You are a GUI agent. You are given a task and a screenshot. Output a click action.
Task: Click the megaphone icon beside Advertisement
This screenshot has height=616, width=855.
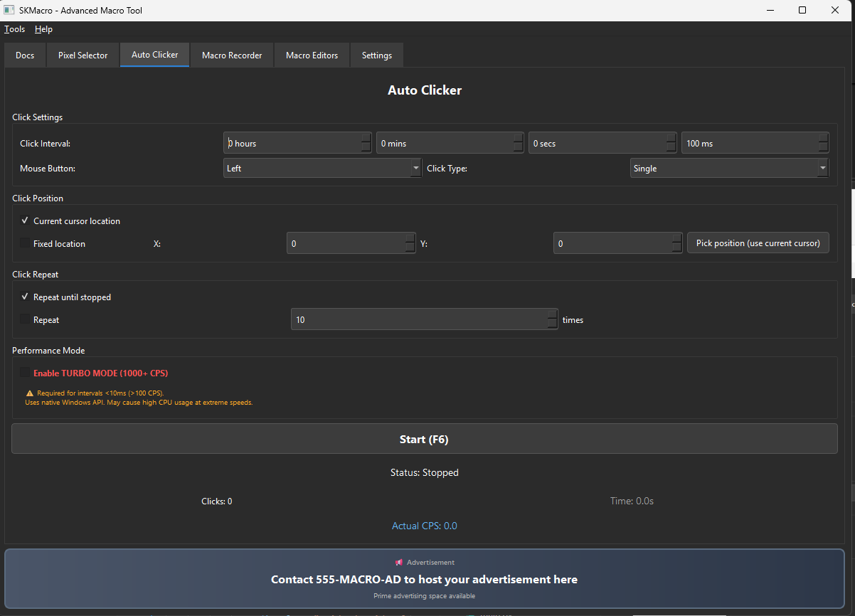[x=398, y=563]
